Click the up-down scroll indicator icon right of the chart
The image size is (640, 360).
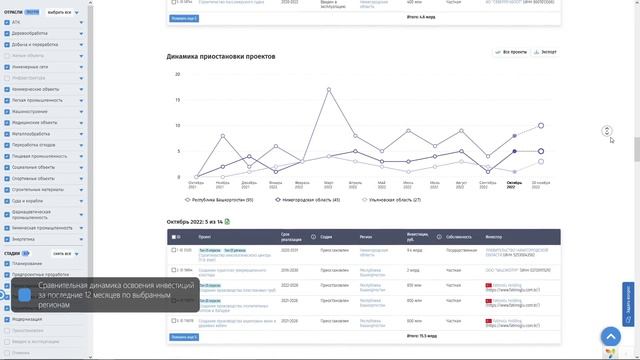[x=607, y=131]
